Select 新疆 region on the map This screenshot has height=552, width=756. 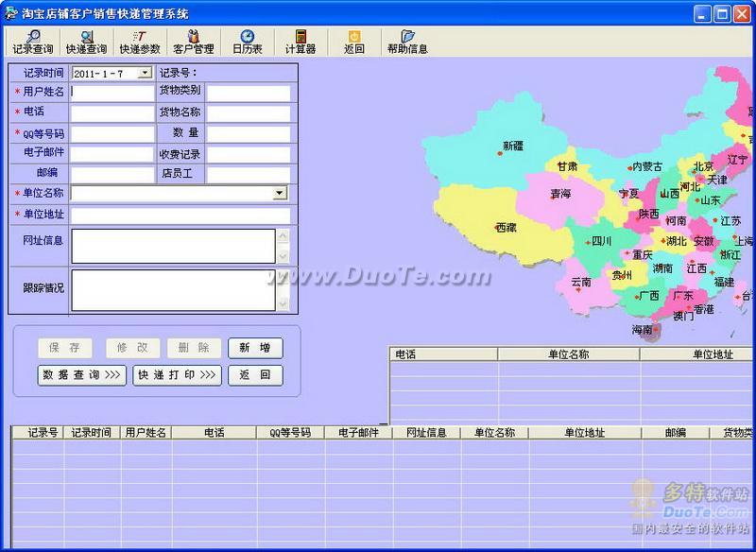[x=511, y=147]
